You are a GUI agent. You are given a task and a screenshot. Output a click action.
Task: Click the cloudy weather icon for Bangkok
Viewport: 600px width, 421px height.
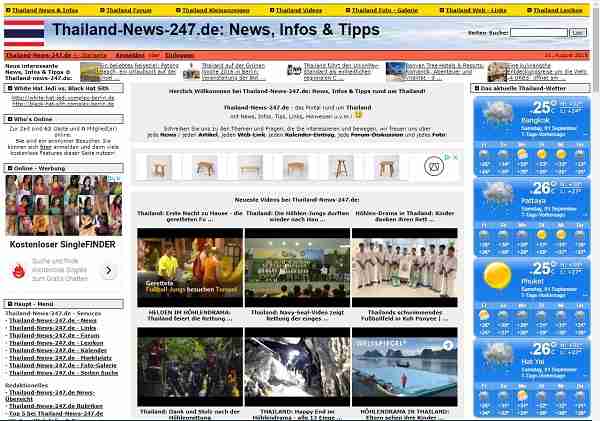click(497, 113)
